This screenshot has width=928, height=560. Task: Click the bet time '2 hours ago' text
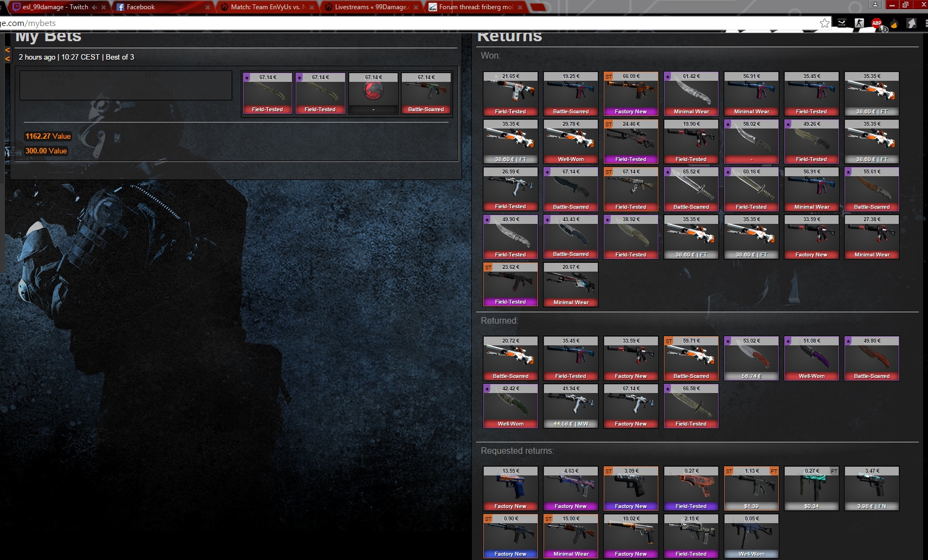(x=37, y=57)
